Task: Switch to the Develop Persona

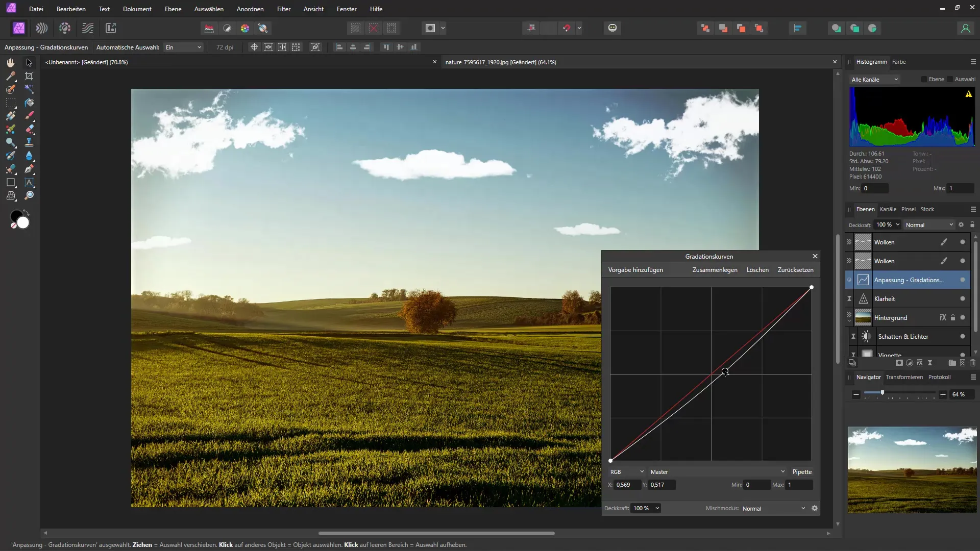Action: pos(65,28)
